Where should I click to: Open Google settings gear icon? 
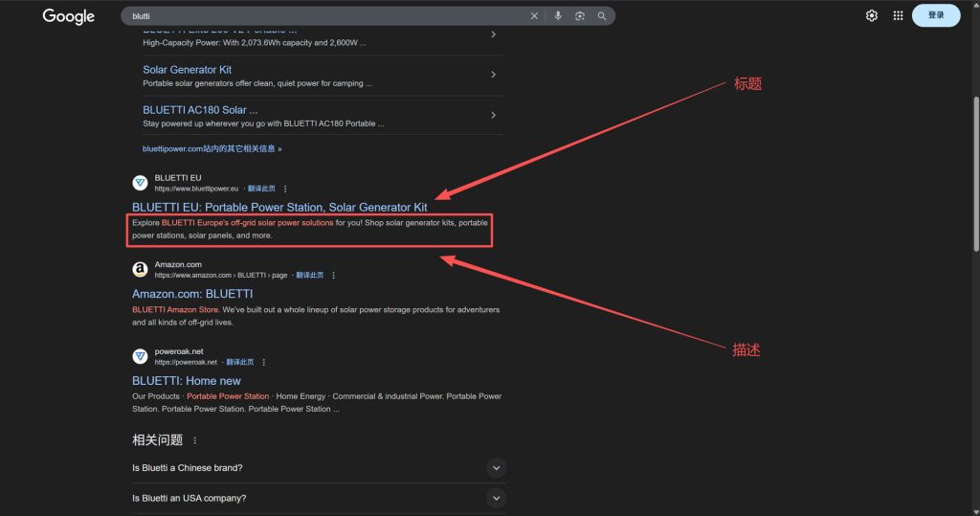872,15
